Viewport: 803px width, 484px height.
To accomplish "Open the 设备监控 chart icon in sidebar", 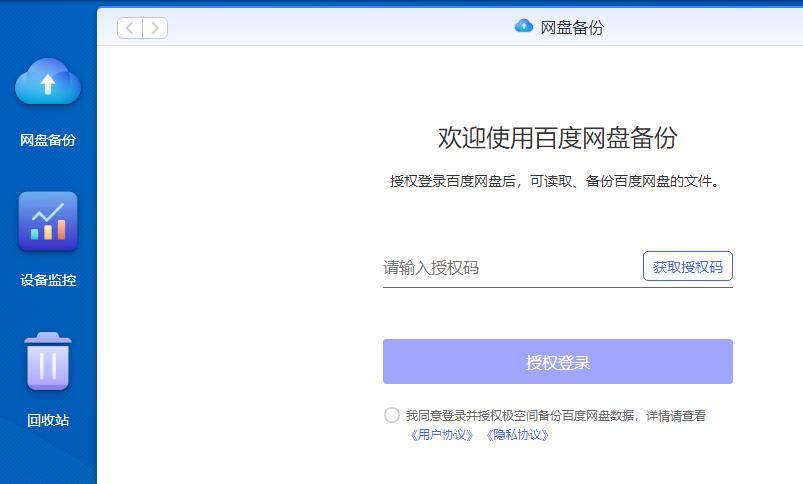I will click(48, 221).
